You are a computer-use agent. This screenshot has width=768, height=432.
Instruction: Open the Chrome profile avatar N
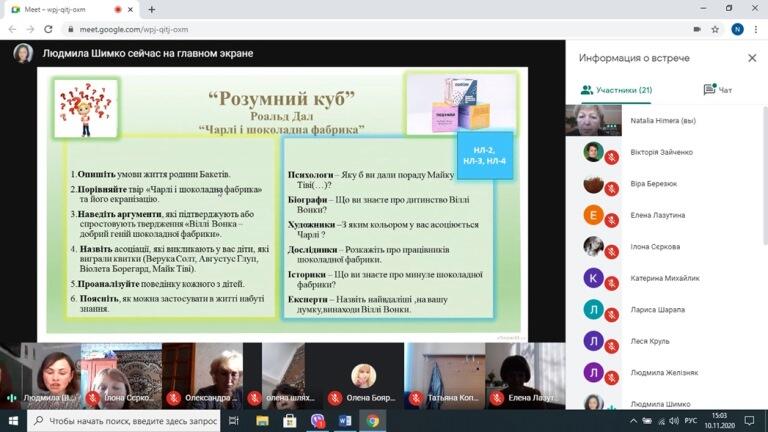(737, 29)
